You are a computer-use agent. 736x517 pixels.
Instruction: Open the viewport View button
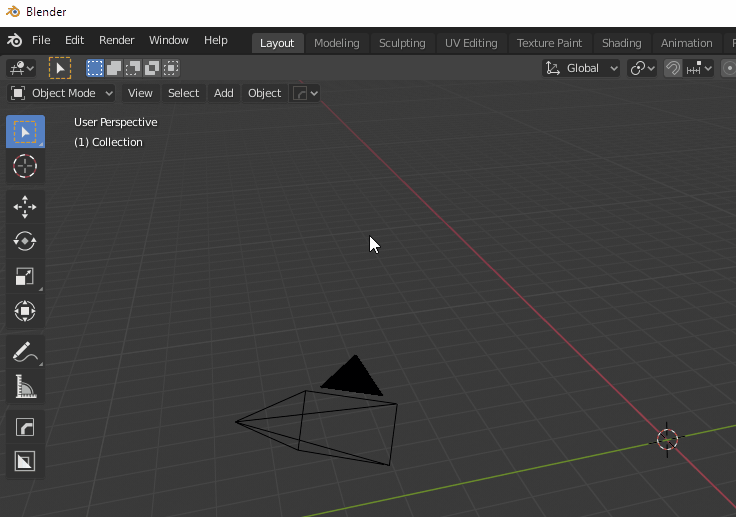tap(140, 93)
